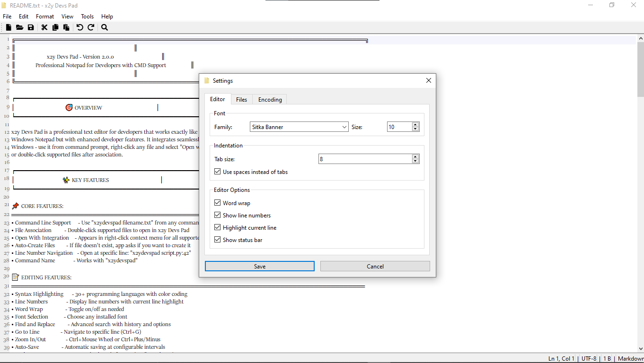Click the vertical scrollbar thumb of editor

(x=641, y=70)
